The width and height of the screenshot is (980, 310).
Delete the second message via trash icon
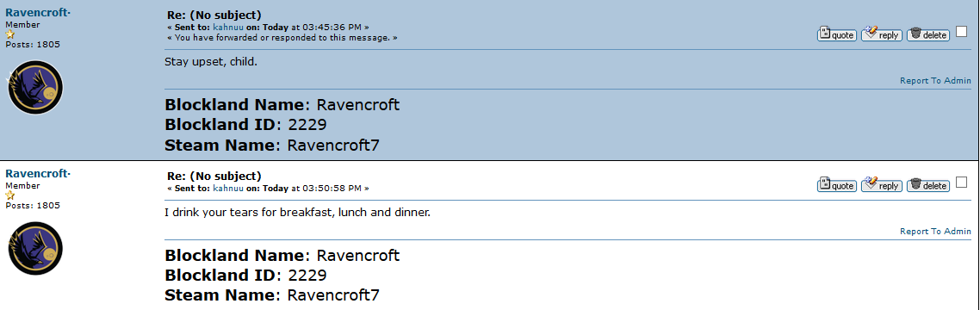[928, 185]
